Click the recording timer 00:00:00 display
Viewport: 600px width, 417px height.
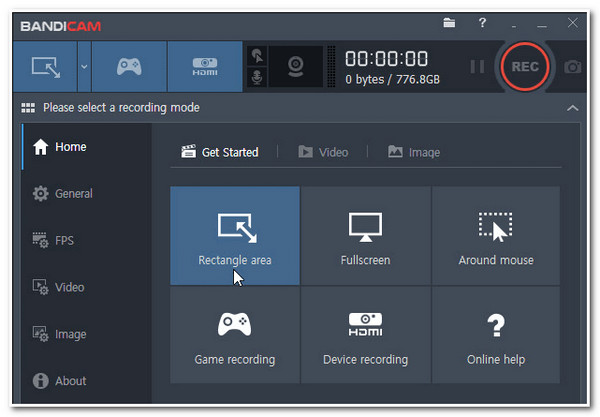click(x=386, y=59)
